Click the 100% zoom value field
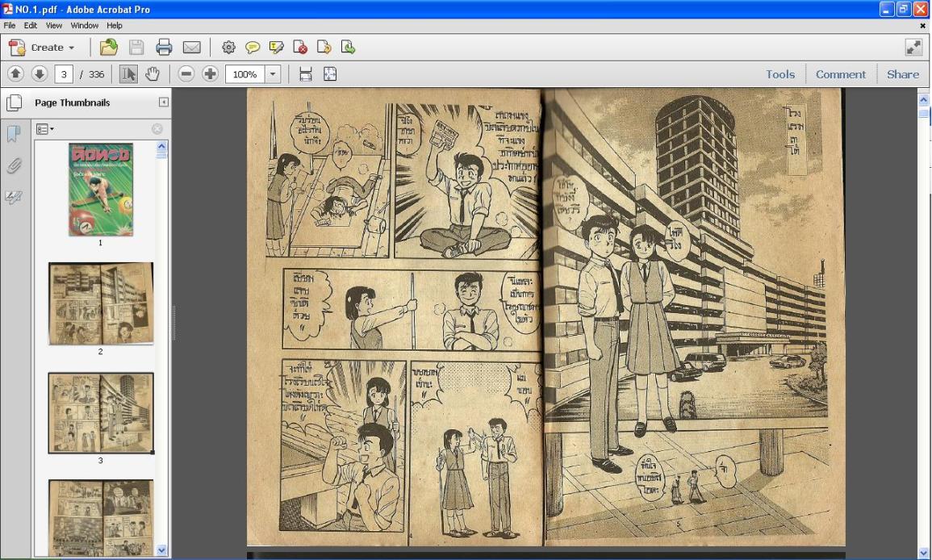The width and height of the screenshot is (932, 560). tap(244, 74)
